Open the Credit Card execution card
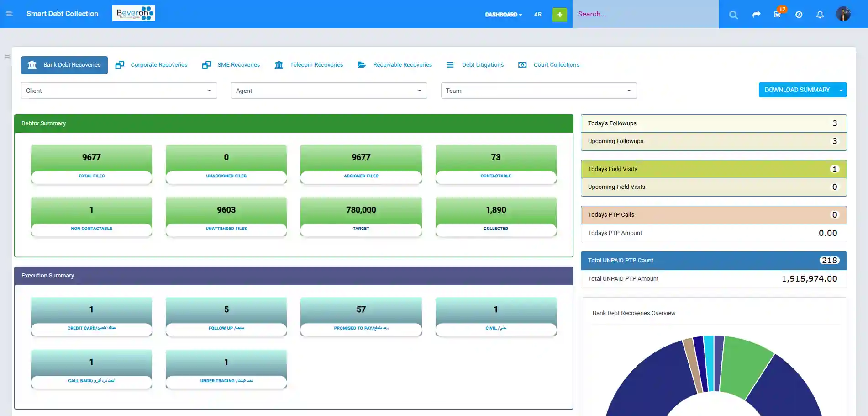This screenshot has height=416, width=868. [x=91, y=317]
